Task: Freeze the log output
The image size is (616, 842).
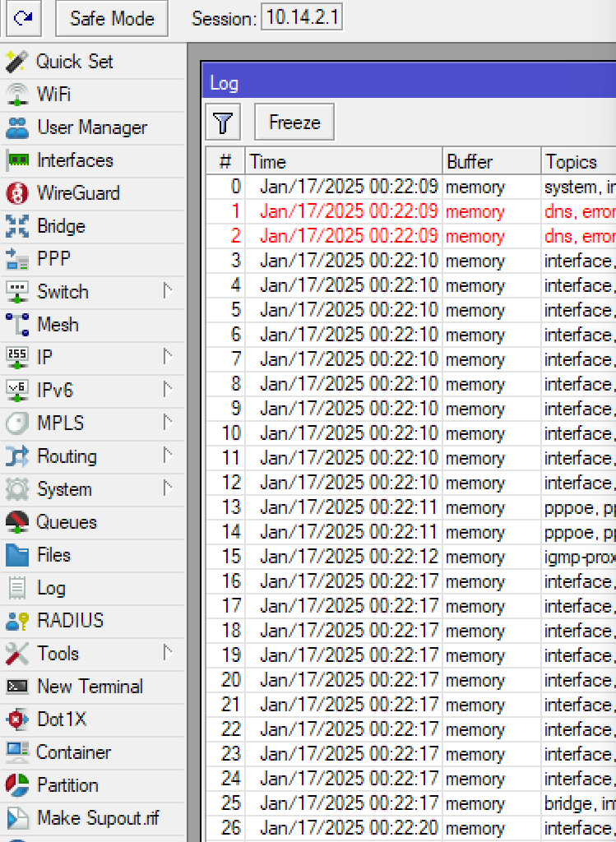Action: [x=294, y=123]
